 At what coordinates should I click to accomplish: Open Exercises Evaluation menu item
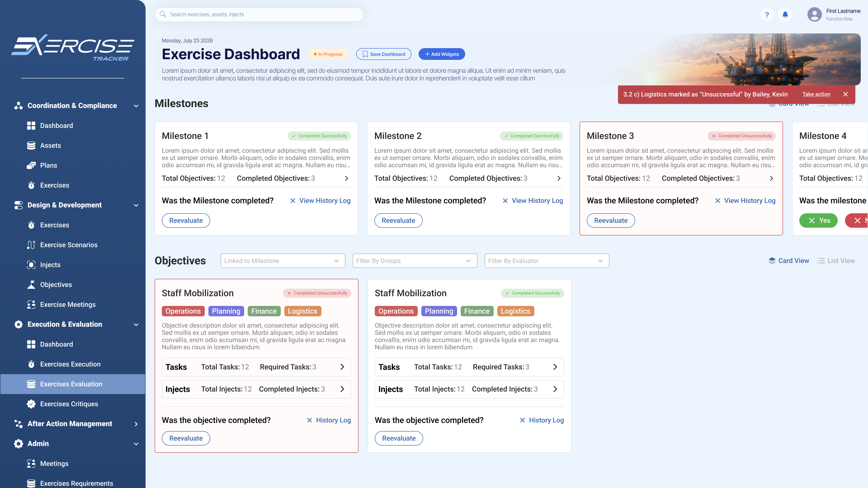[73, 384]
